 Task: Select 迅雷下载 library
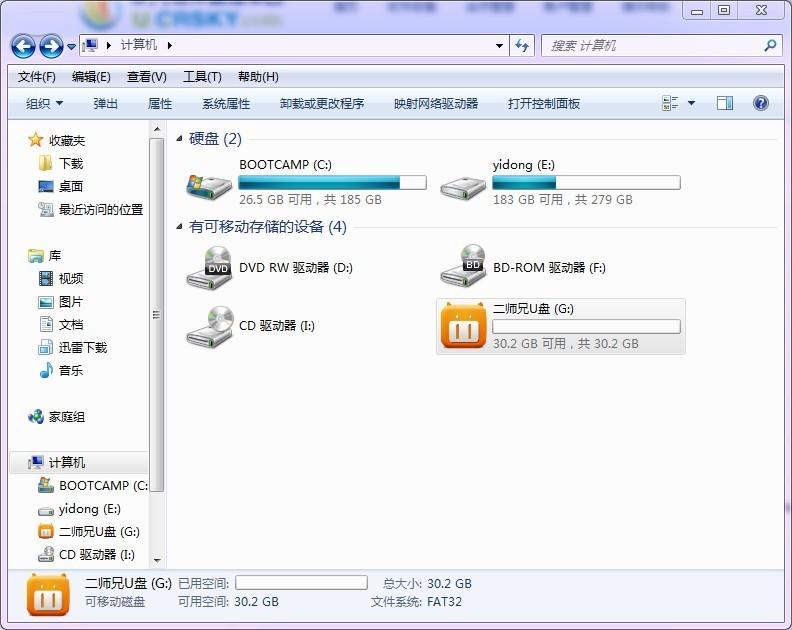(73, 348)
